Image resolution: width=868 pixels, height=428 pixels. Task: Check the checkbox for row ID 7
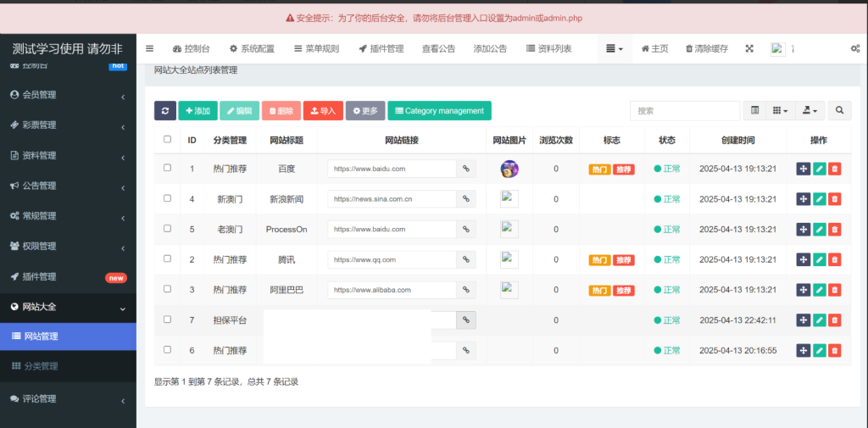pos(167,319)
